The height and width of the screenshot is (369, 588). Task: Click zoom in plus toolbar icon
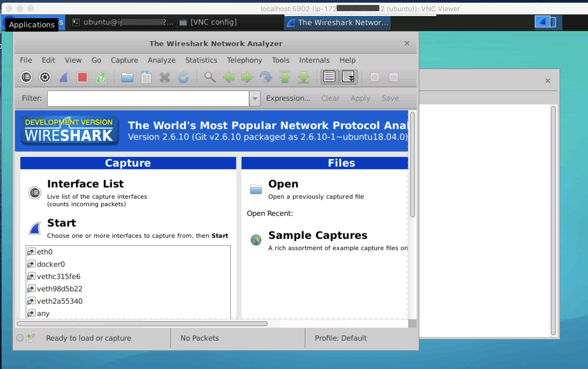click(375, 77)
